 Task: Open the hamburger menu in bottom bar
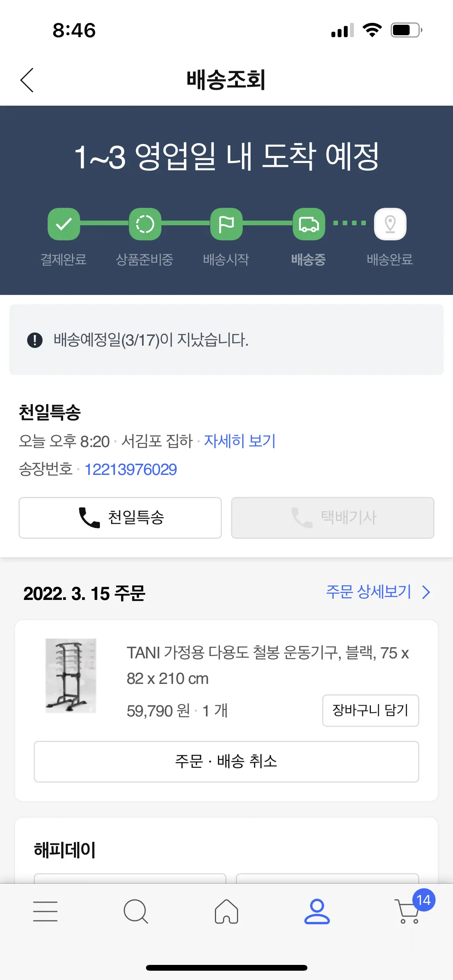click(45, 911)
